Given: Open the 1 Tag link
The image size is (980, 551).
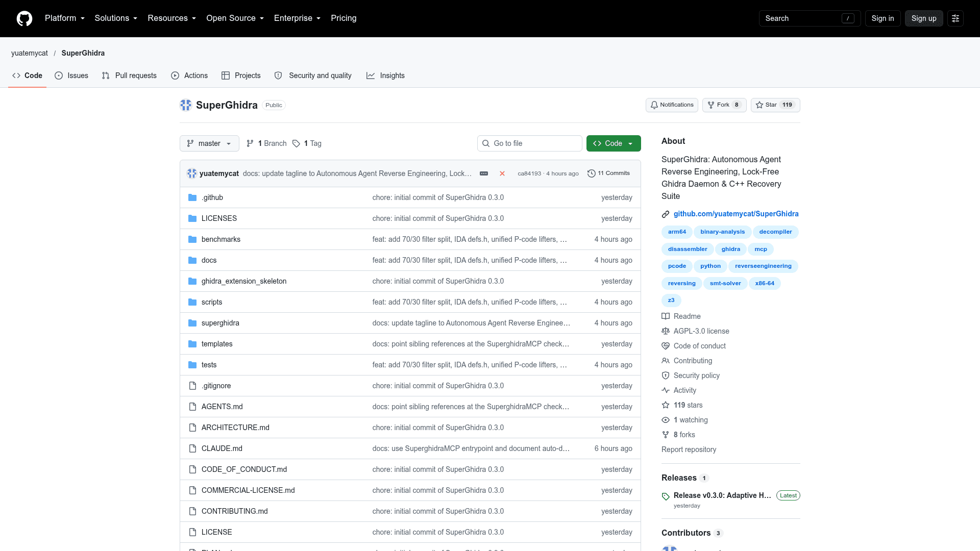Looking at the screenshot, I should coord(307,143).
